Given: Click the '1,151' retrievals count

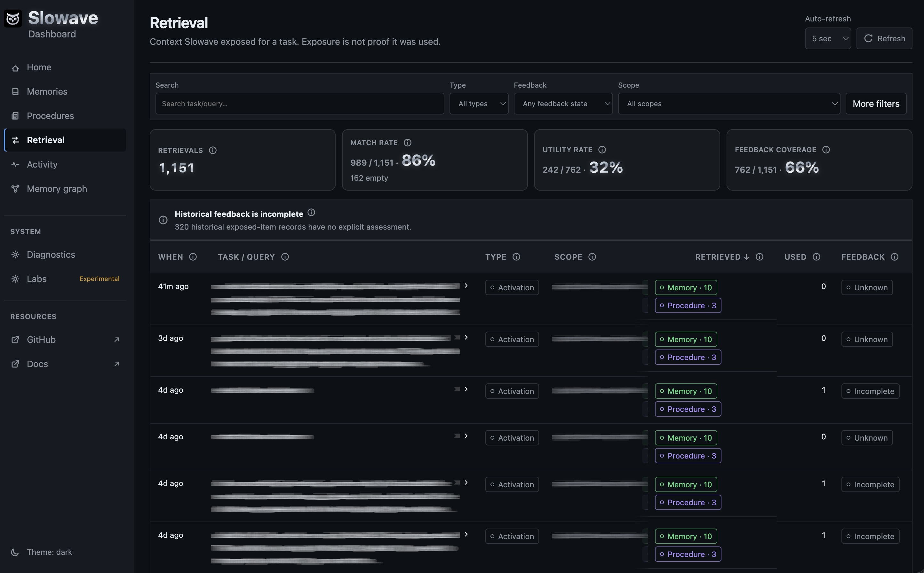Looking at the screenshot, I should (176, 168).
